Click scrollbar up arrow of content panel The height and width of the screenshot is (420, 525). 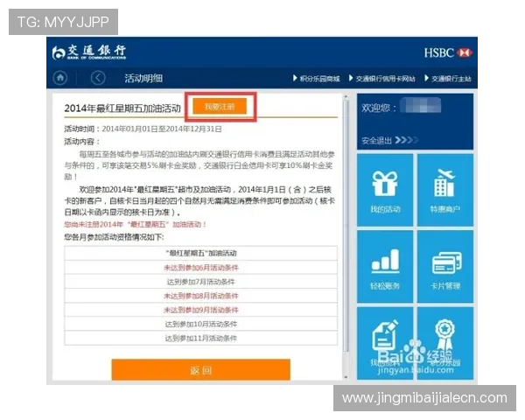pos(346,97)
